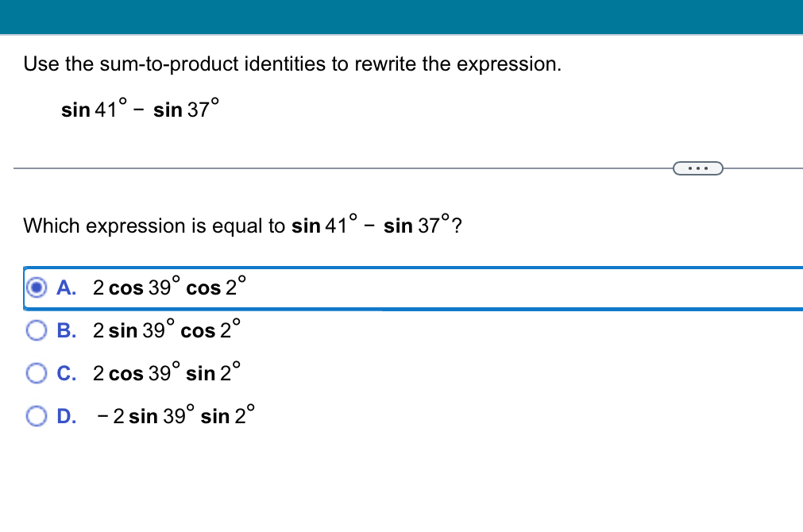Choose option A, 2 cos 39° cos 2°

pos(167,287)
